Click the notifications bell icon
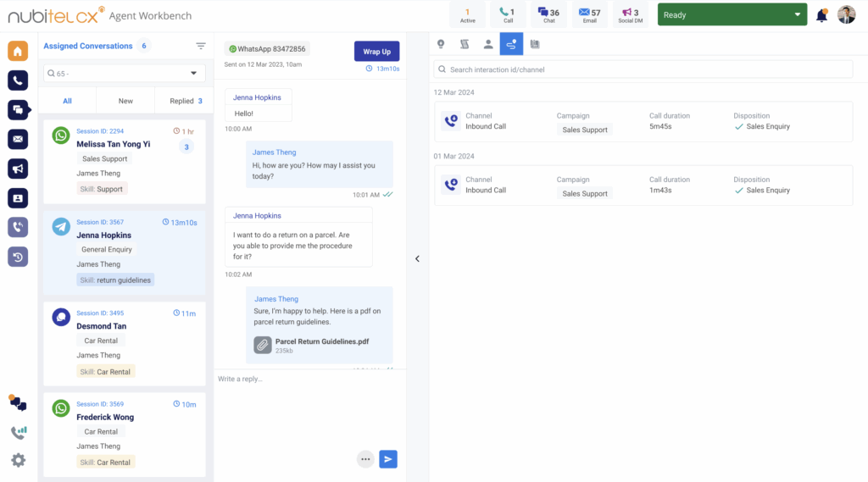Screen dimensions: 868x482 pyautogui.click(x=822, y=15)
